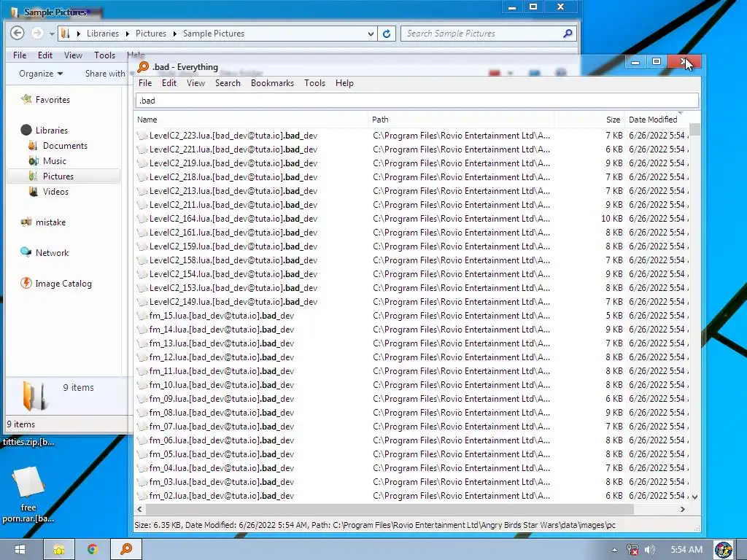Select Network in navigation pane
The image size is (747, 560).
click(52, 253)
